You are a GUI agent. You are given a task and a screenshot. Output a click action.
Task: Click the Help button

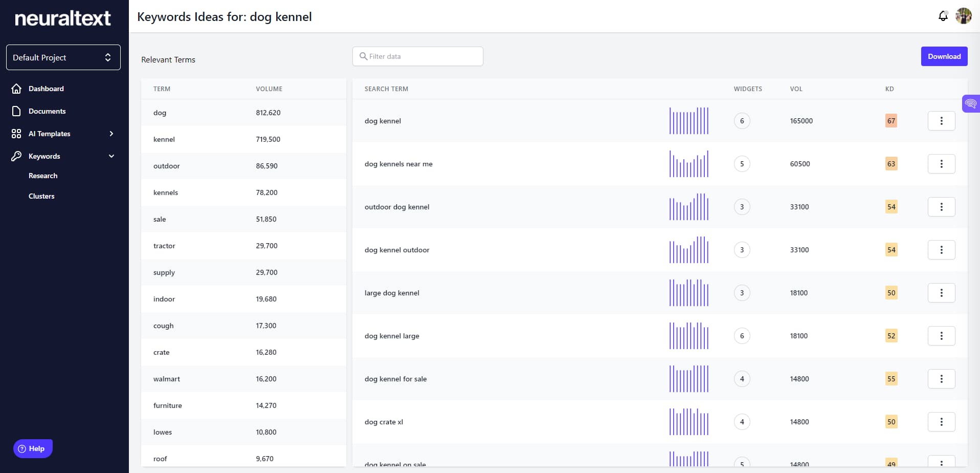(x=32, y=448)
